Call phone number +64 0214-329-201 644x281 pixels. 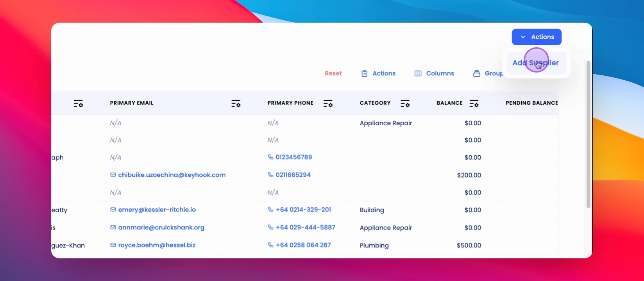pyautogui.click(x=303, y=210)
